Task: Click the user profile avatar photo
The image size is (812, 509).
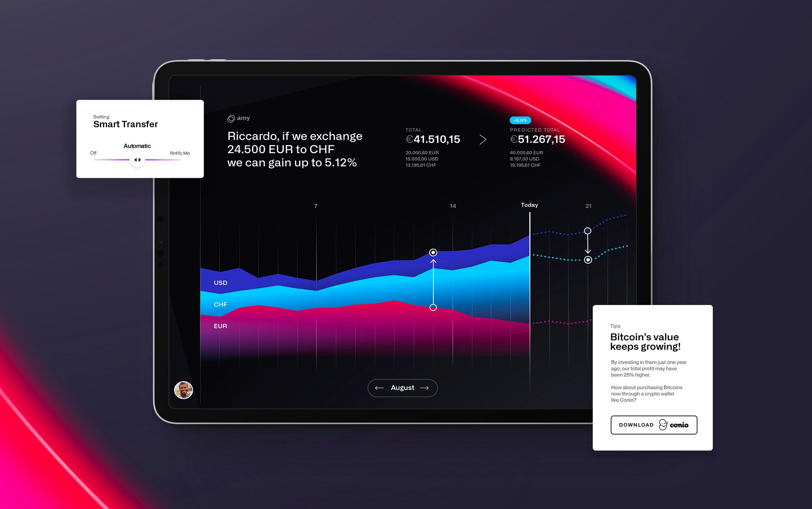Action: (x=183, y=388)
